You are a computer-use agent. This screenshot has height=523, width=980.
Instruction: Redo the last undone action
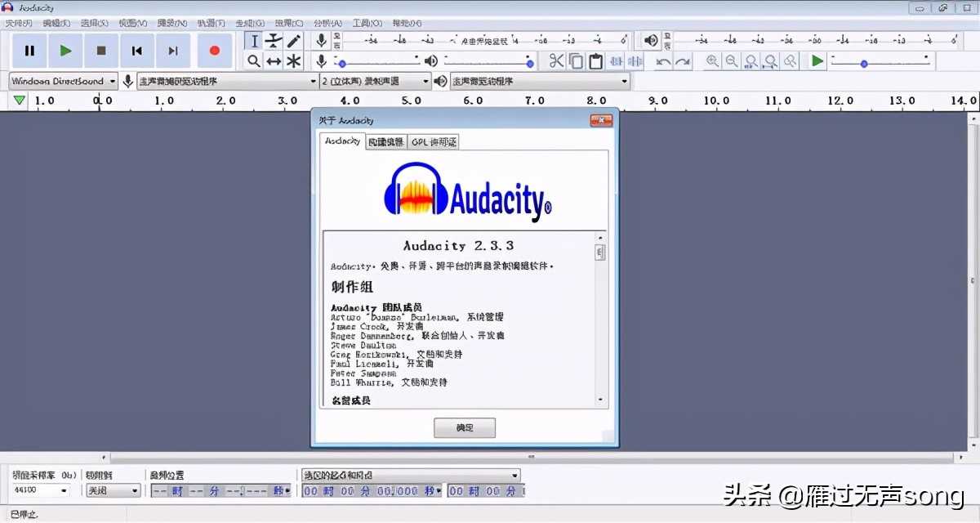tap(683, 61)
